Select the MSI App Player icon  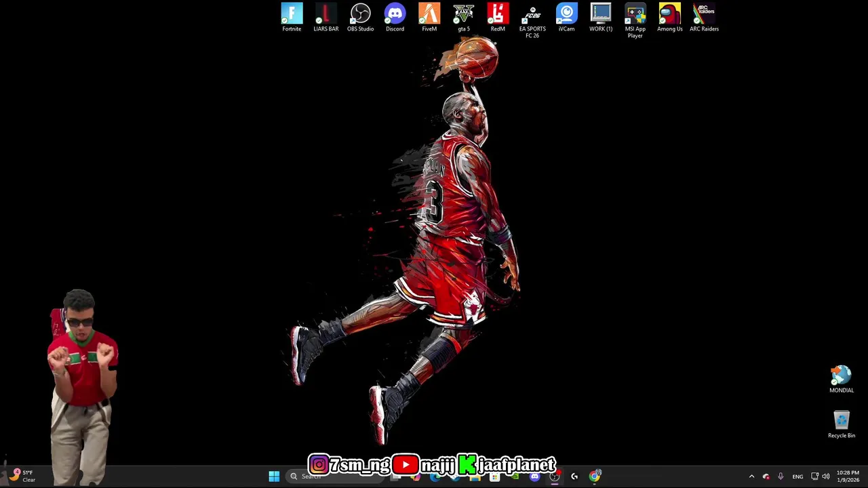[x=635, y=20]
